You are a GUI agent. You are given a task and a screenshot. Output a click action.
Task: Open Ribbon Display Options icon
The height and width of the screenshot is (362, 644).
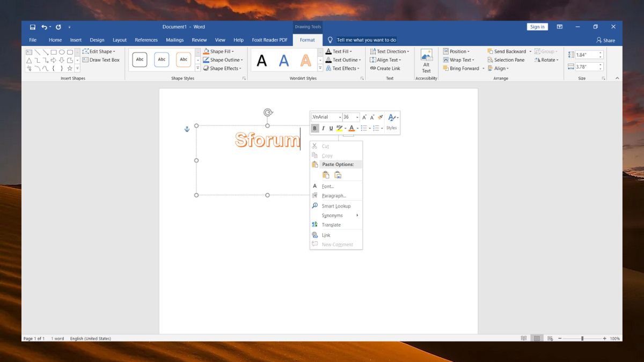(560, 27)
